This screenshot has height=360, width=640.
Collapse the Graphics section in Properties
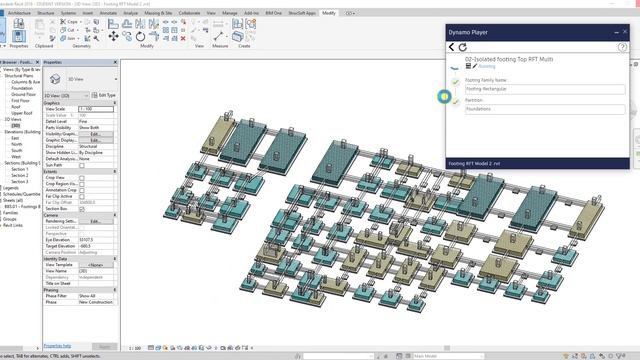tap(115, 103)
